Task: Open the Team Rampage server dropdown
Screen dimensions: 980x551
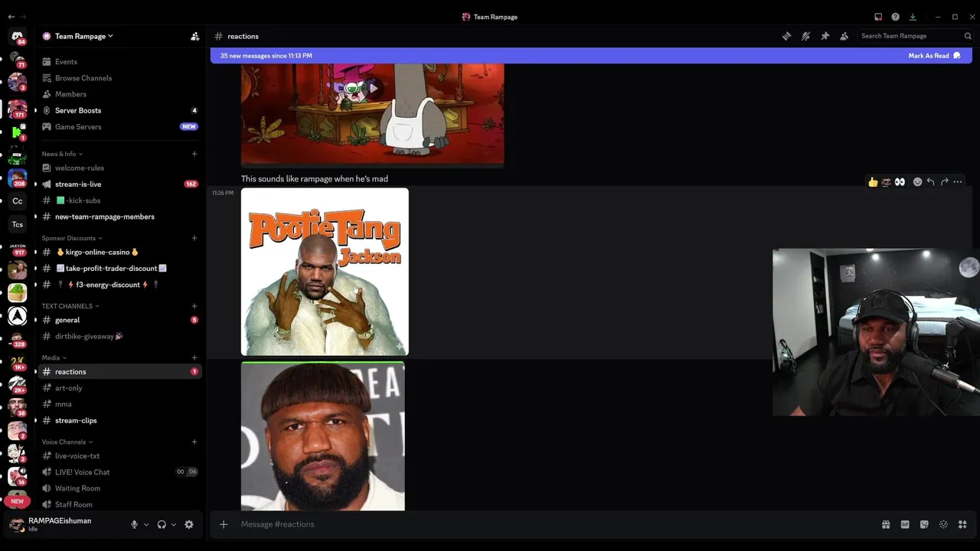Action: tap(84, 36)
